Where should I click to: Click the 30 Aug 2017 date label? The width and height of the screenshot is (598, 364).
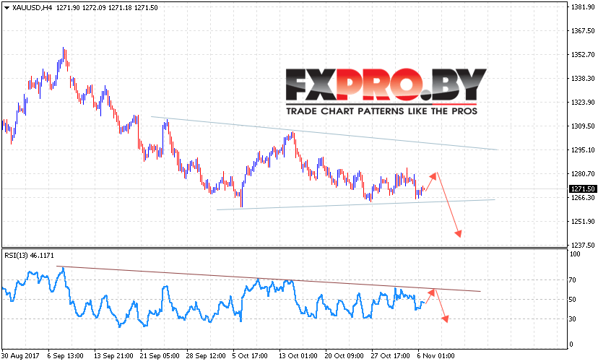pyautogui.click(x=20, y=356)
